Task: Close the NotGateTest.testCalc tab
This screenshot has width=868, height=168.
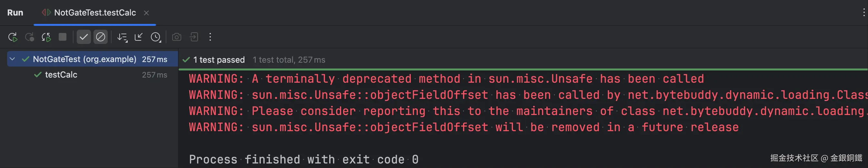Action: tap(146, 13)
